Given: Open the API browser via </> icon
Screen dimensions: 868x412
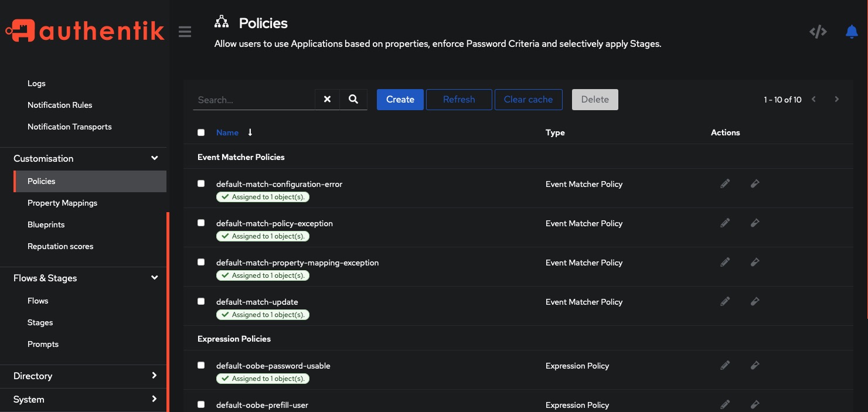Looking at the screenshot, I should (x=818, y=32).
